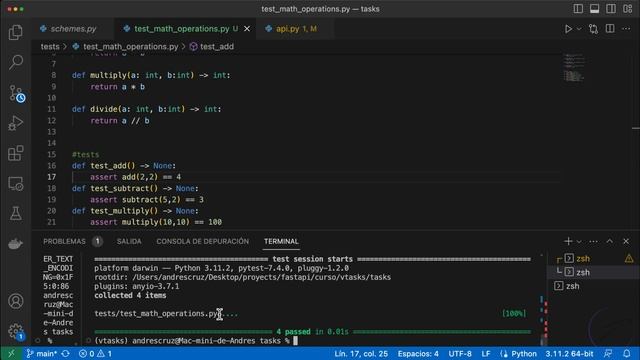Open the SALIDA panel tab

[x=129, y=242]
